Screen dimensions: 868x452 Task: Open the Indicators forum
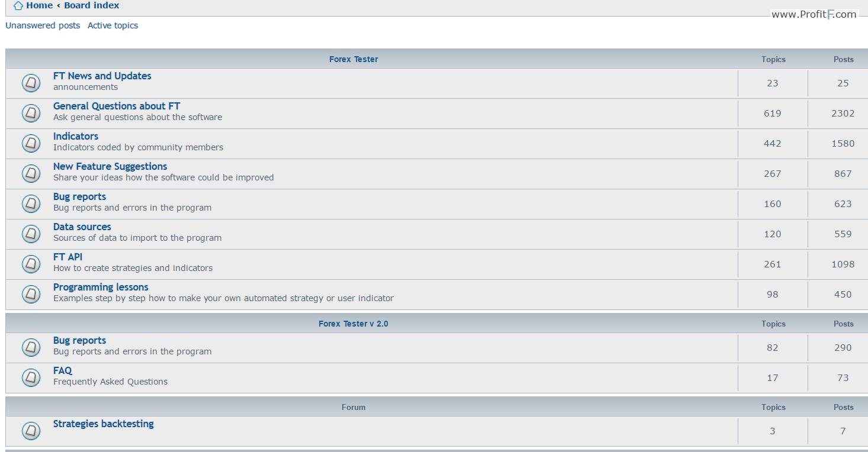76,136
